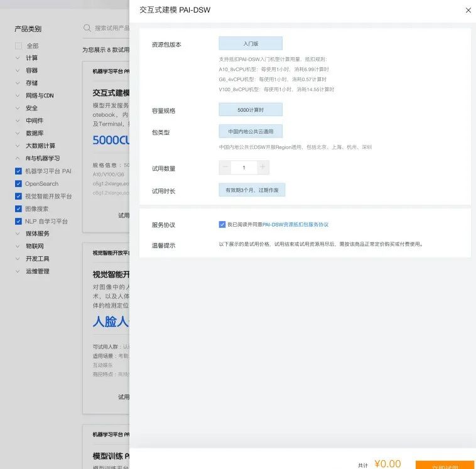Expand the 网络与CDN category
Screen dimensions: 476x469
pos(18,95)
